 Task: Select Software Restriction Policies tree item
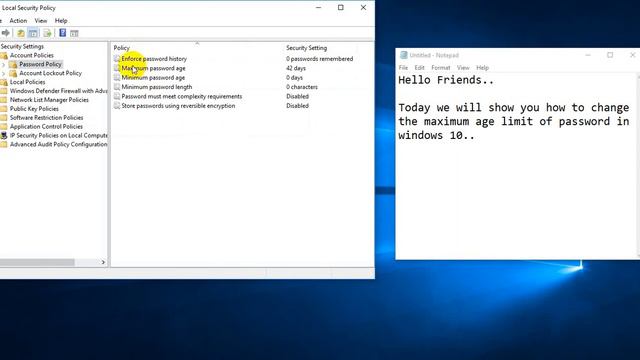pyautogui.click(x=47, y=118)
